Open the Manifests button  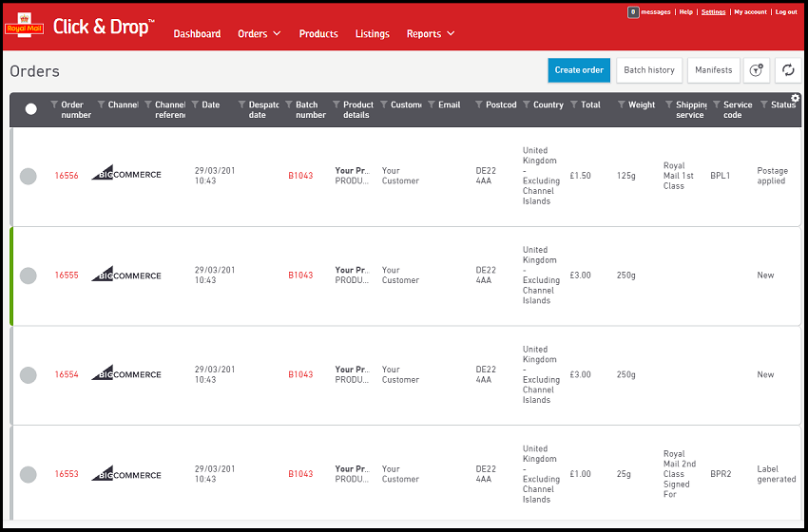pyautogui.click(x=714, y=70)
